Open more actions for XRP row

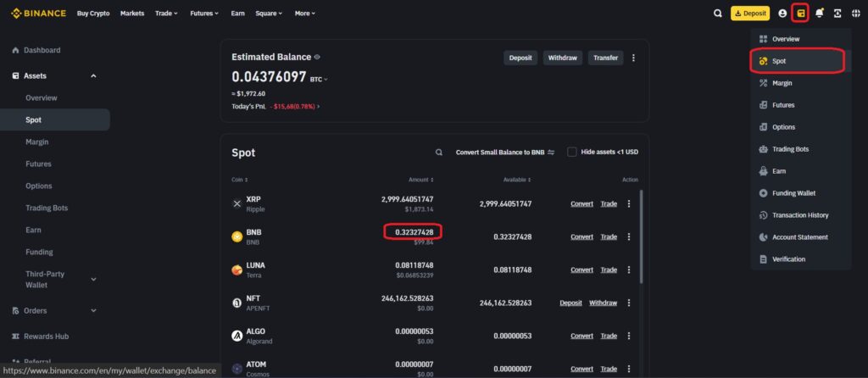point(628,203)
